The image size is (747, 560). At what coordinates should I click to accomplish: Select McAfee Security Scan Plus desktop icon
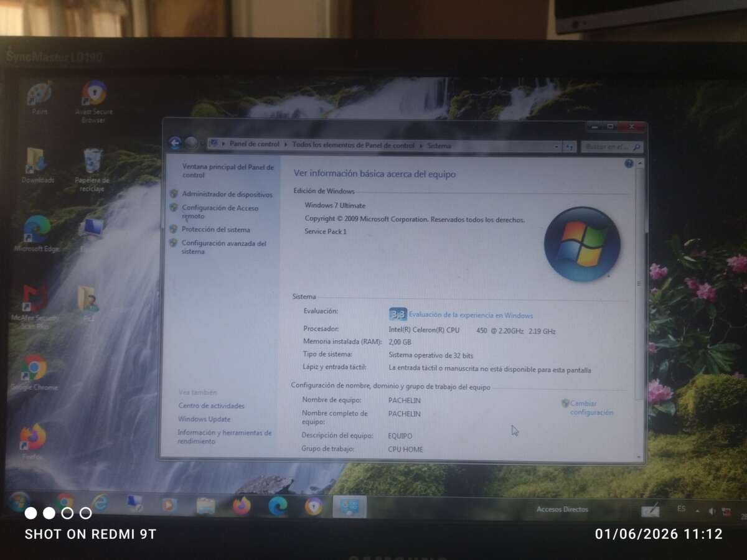tap(35, 307)
